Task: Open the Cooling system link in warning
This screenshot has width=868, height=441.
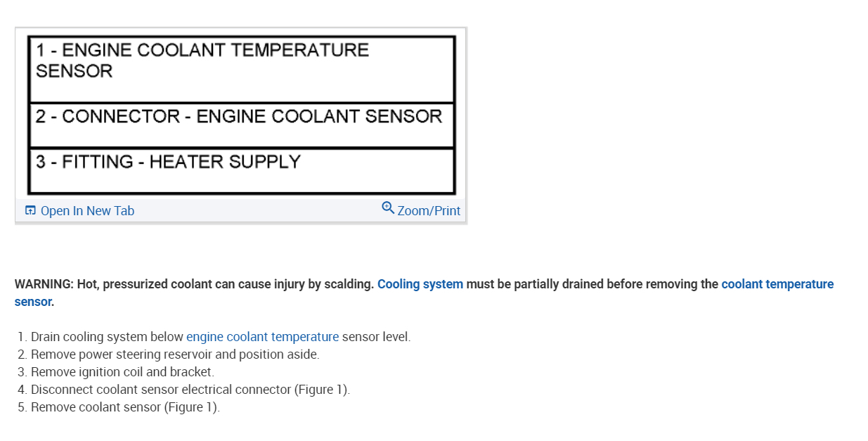Action: coord(420,284)
